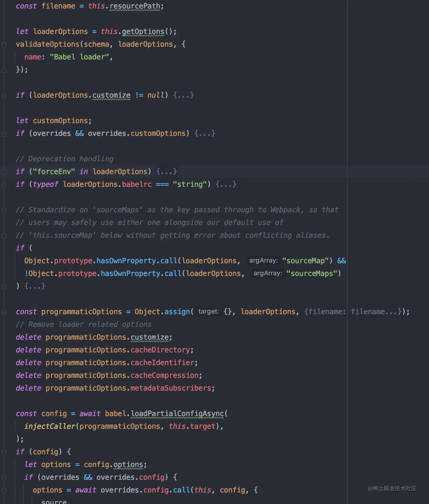This screenshot has width=429, height=504.
Task: Click 'typeof' keyword in babelrc check
Action: click(x=46, y=184)
